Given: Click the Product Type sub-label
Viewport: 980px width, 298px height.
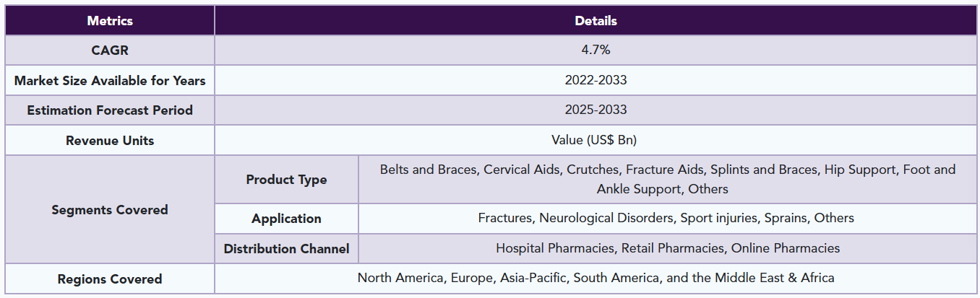Looking at the screenshot, I should coord(286,179).
